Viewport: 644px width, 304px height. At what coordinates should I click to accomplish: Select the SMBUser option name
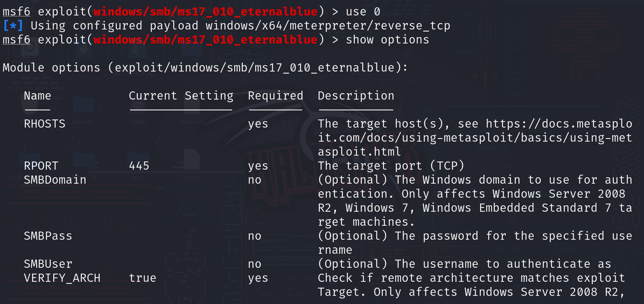(48, 264)
